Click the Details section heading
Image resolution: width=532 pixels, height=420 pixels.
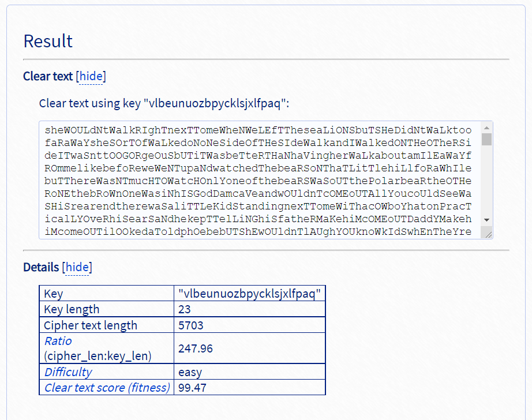[41, 267]
